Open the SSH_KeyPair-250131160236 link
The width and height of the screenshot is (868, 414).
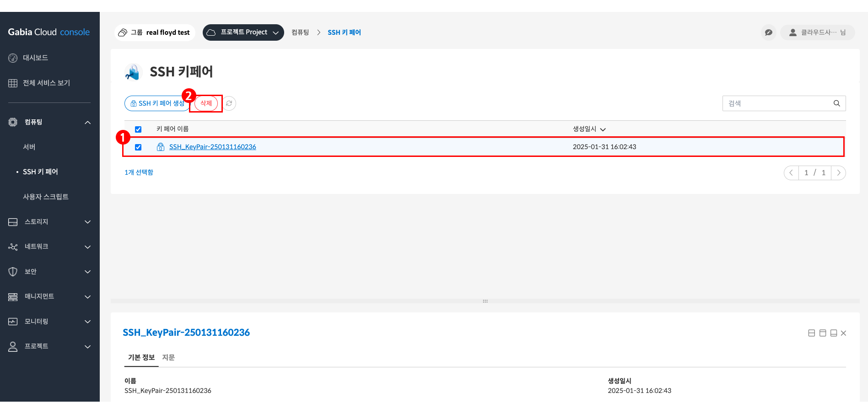212,147
